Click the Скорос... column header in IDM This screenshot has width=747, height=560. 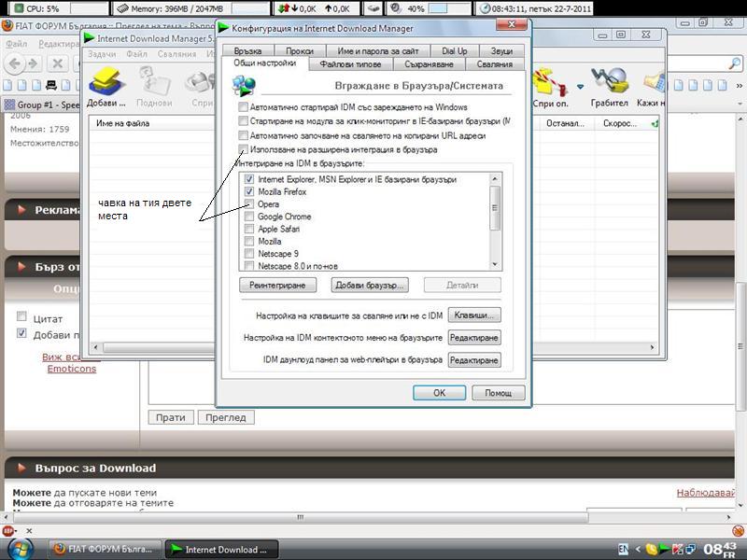coord(619,123)
